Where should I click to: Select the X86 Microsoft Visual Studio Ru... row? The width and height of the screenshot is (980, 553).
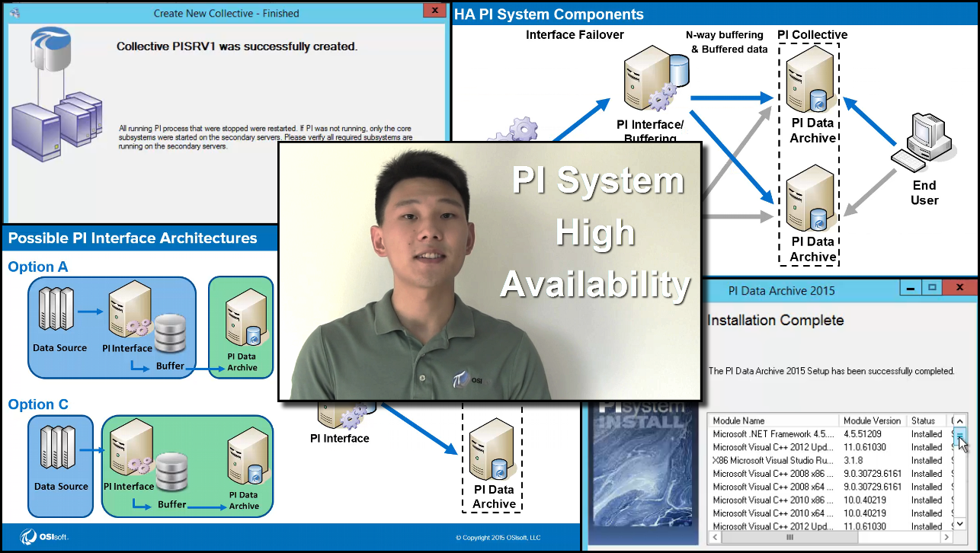831,460
